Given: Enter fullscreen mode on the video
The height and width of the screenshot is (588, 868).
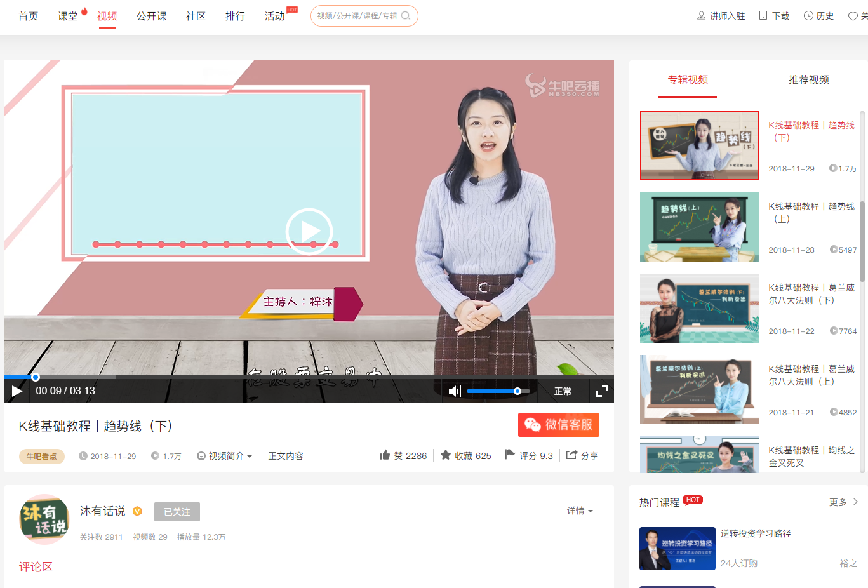Looking at the screenshot, I should coord(601,391).
